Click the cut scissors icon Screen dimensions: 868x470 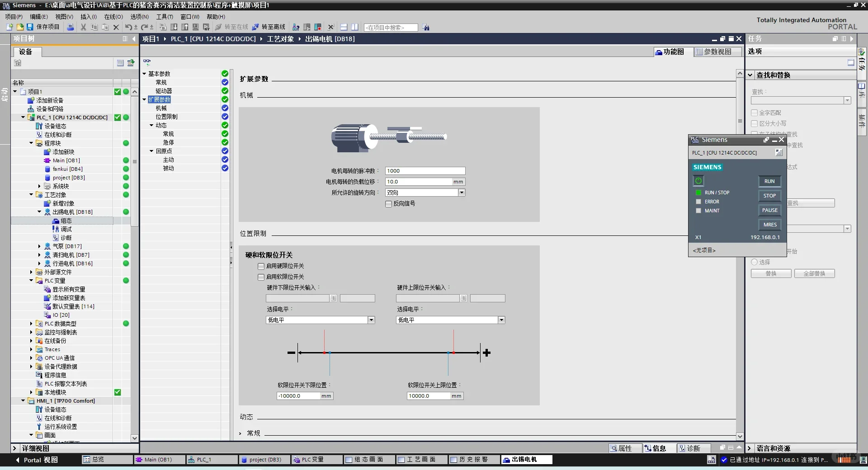[84, 27]
